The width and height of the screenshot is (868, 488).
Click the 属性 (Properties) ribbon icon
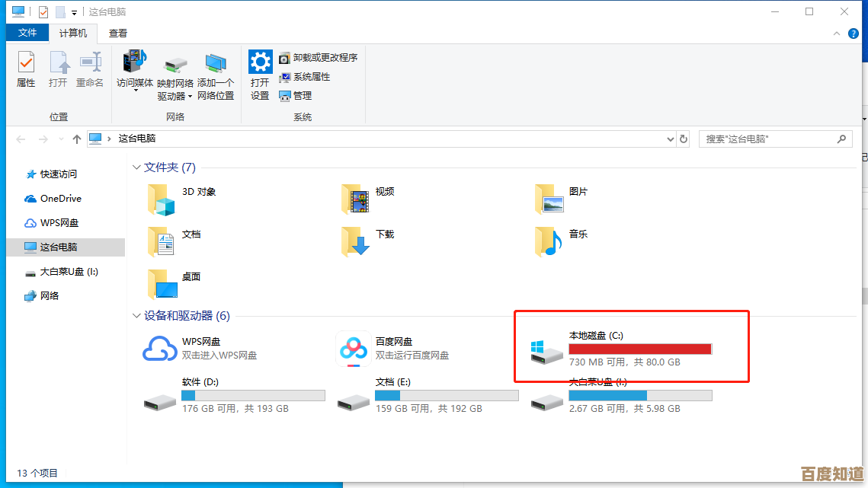tap(26, 69)
